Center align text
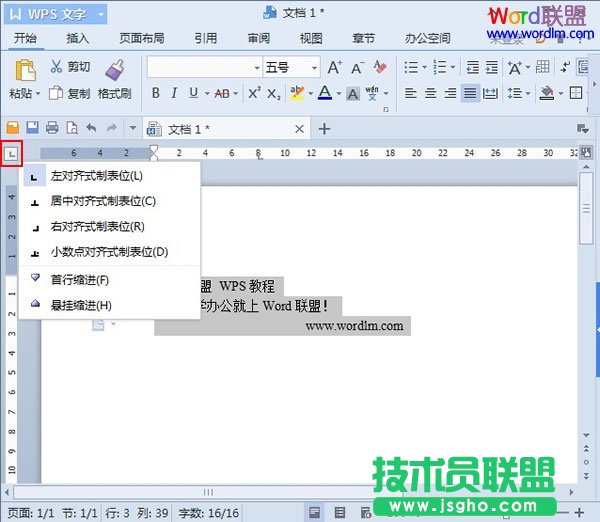The width and height of the screenshot is (600, 522). [x=430, y=93]
